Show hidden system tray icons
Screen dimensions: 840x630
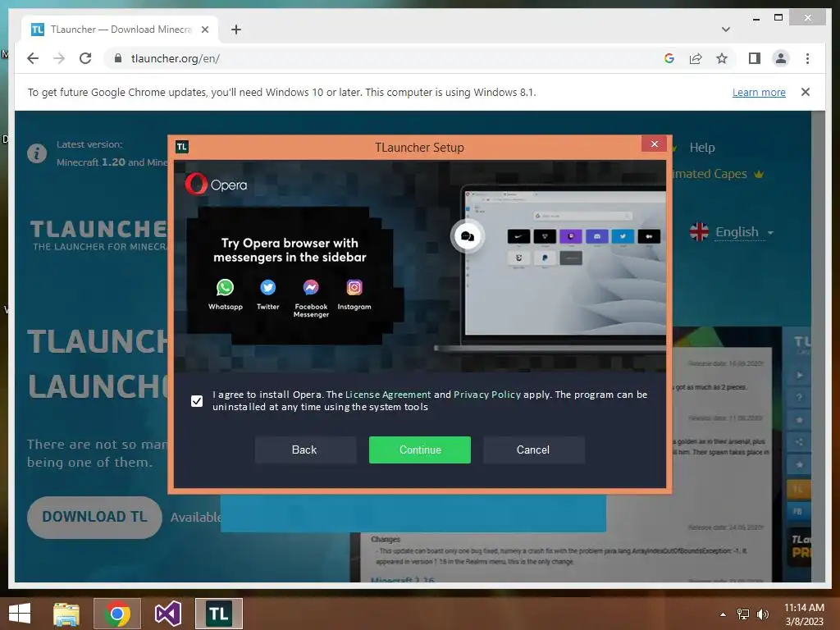click(723, 614)
